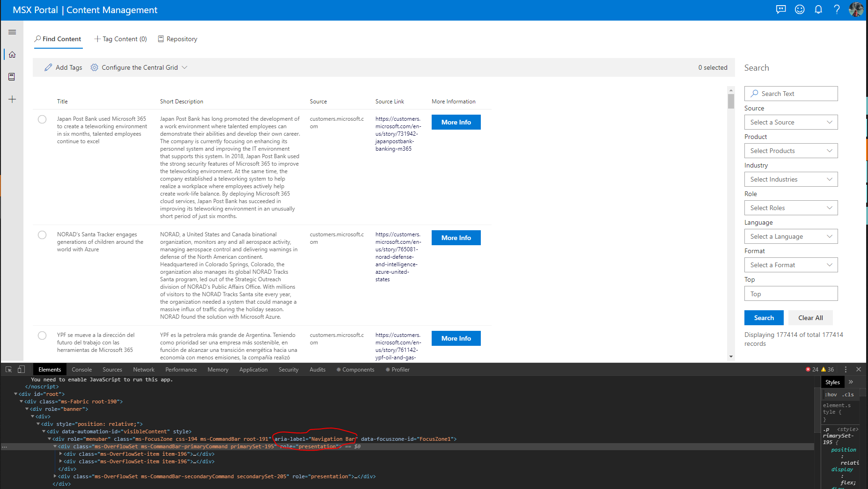Collapse the div id="root" node
Viewport: 868px width, 489px height.
click(15, 394)
